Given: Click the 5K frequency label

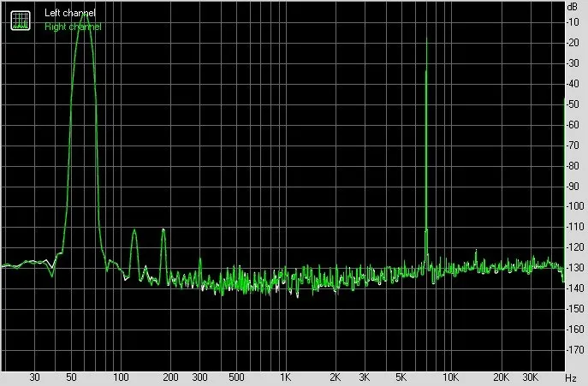Looking at the screenshot, I should tap(401, 377).
